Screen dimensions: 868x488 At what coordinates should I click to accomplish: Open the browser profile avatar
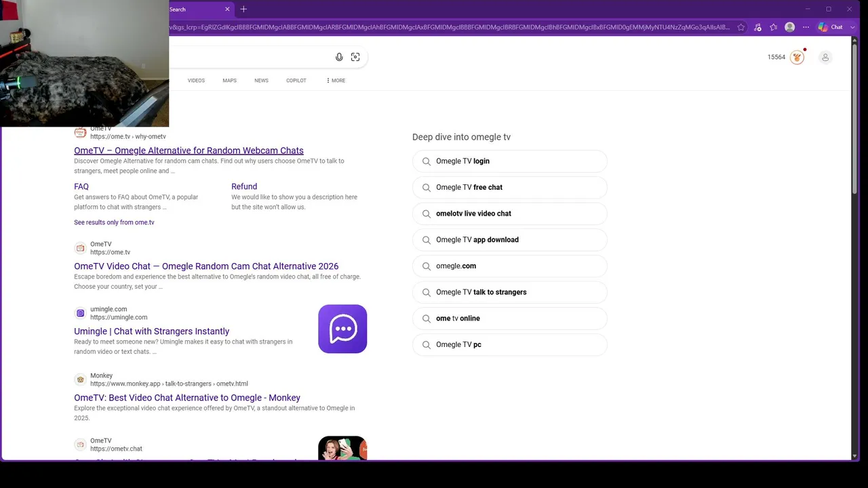pyautogui.click(x=789, y=27)
